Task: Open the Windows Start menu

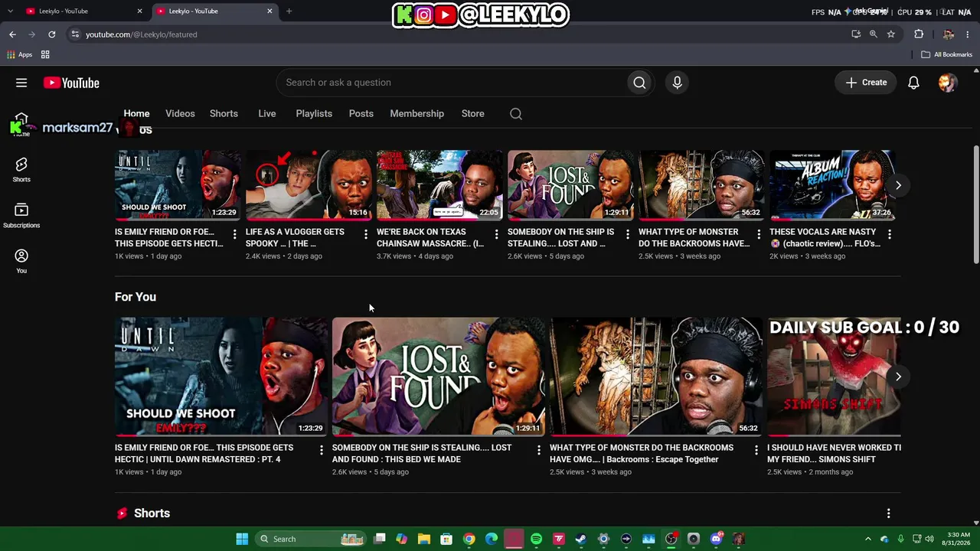Action: (x=242, y=539)
